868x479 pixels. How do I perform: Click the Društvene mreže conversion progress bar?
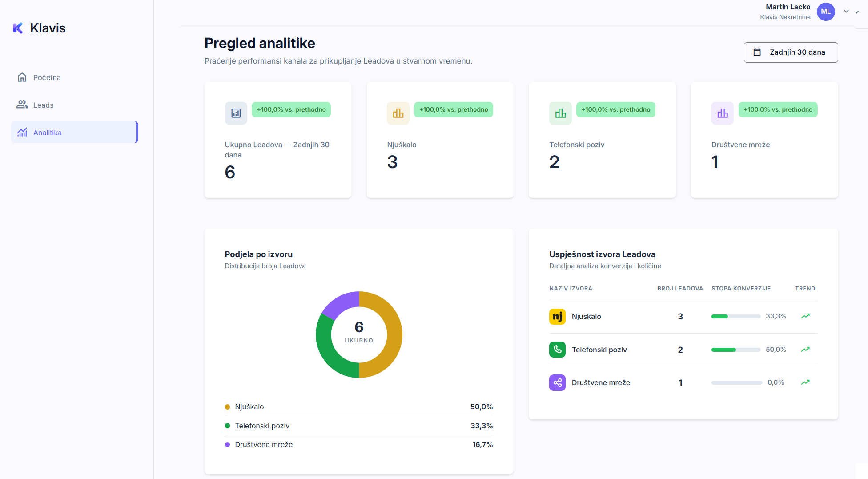tap(737, 383)
